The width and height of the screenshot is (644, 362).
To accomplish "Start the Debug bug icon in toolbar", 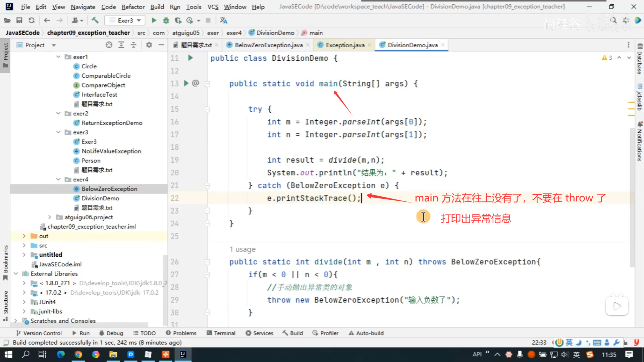I will (x=166, y=20).
